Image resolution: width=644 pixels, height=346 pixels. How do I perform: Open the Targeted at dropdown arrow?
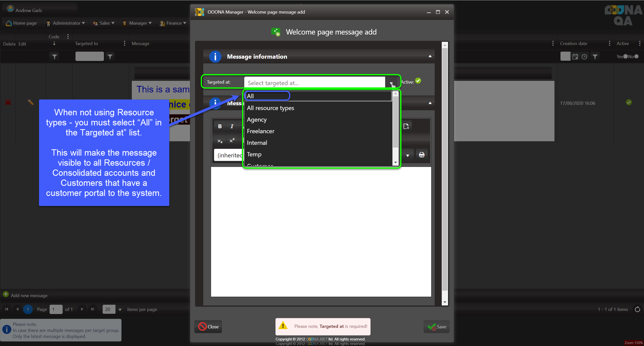click(391, 83)
